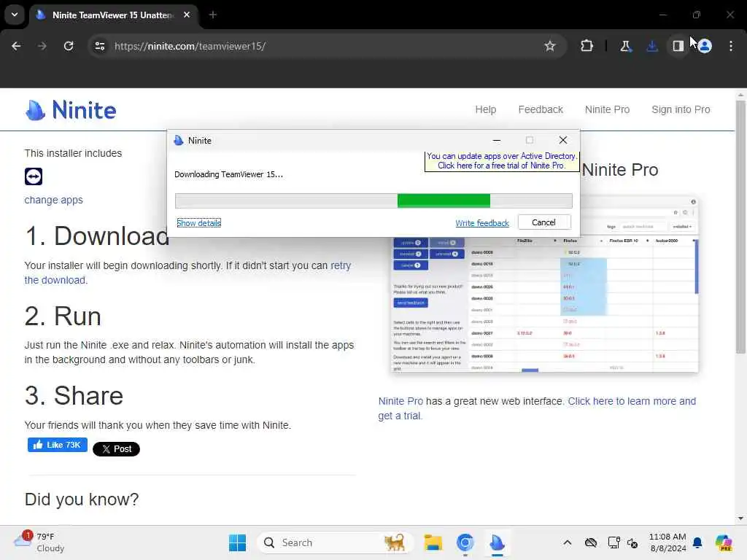The width and height of the screenshot is (747, 560).
Task: Open the tab search chevron dropdown
Action: click(15, 15)
